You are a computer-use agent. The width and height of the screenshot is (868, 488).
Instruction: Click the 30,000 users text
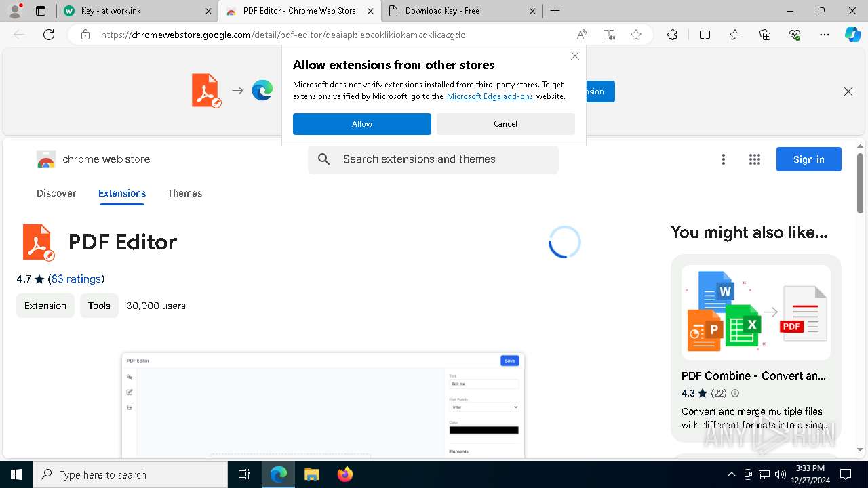156,306
